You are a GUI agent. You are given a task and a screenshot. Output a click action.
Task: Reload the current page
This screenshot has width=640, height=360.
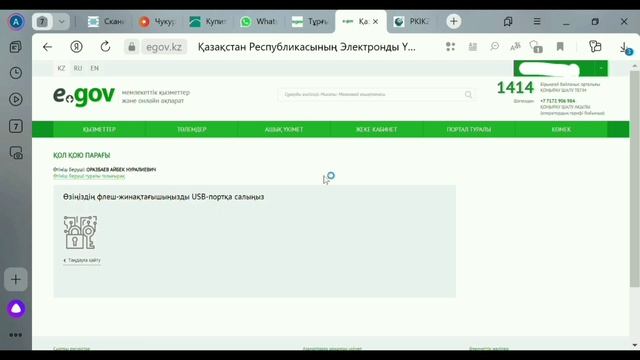105,47
